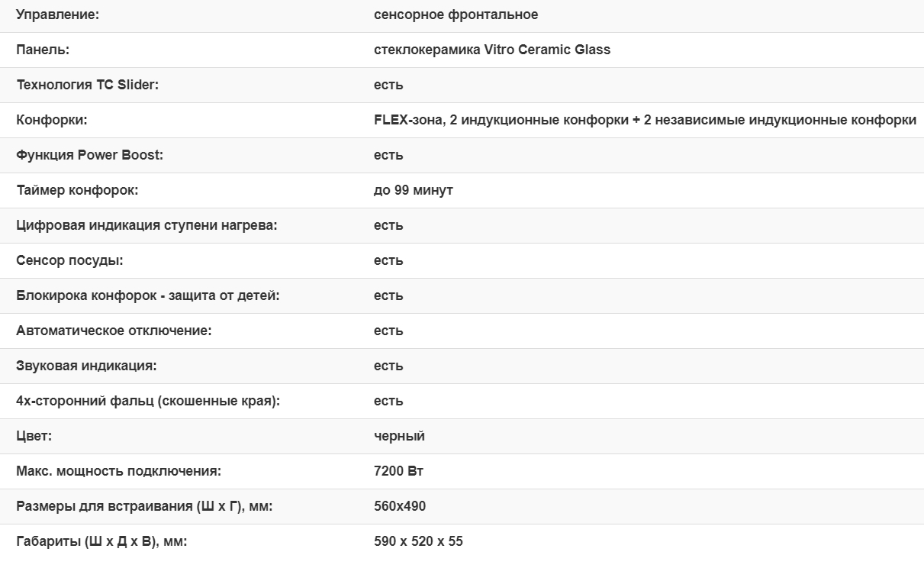
Task: Click the "Автоматическое отключение:" label
Action: (x=114, y=331)
